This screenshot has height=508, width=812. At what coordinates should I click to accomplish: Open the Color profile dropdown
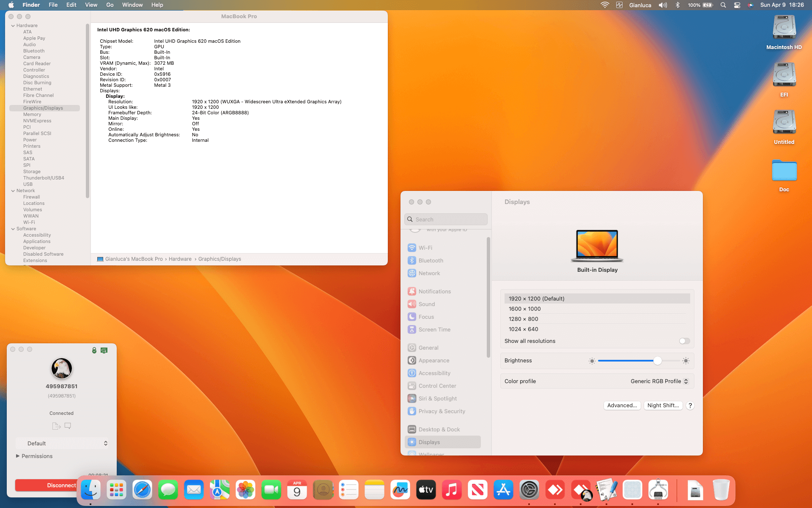click(658, 381)
